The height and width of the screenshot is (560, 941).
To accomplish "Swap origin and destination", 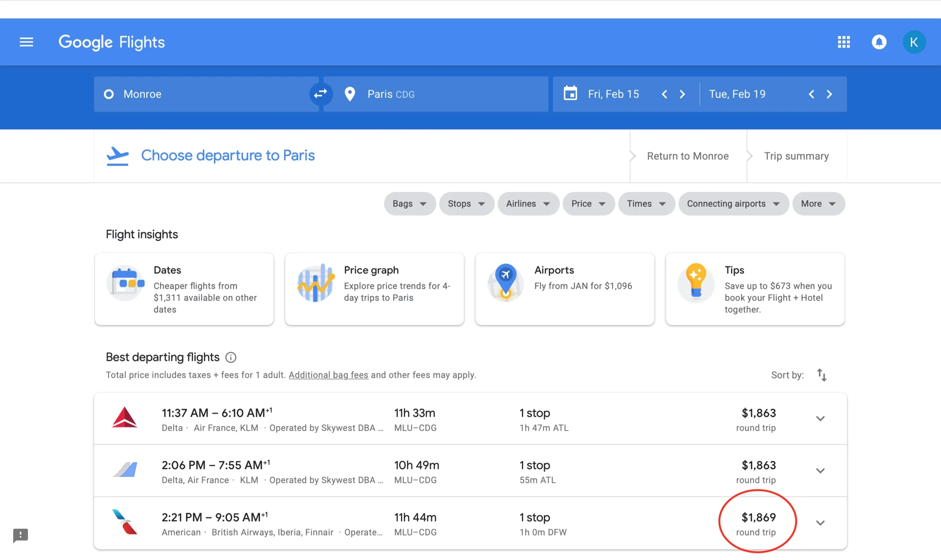I will tap(321, 94).
